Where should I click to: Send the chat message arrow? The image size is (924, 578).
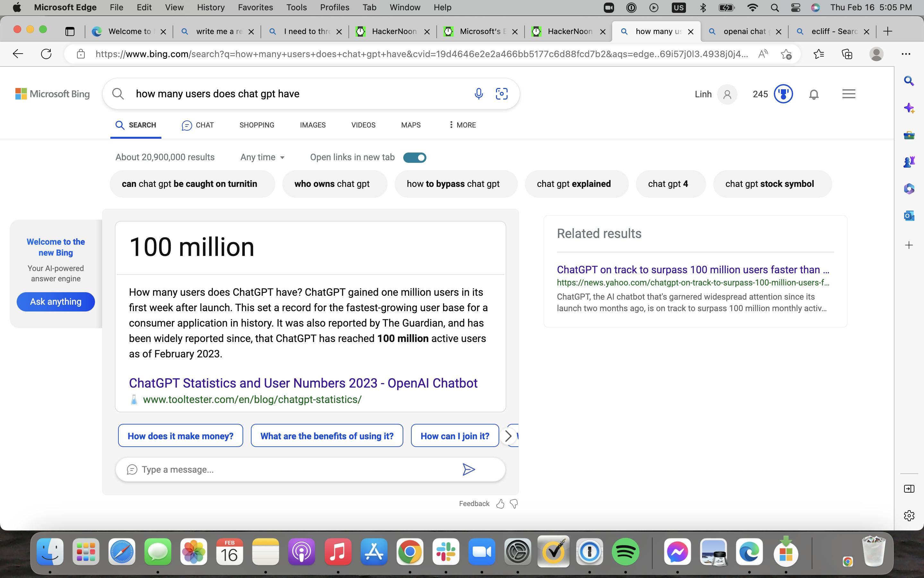tap(468, 469)
